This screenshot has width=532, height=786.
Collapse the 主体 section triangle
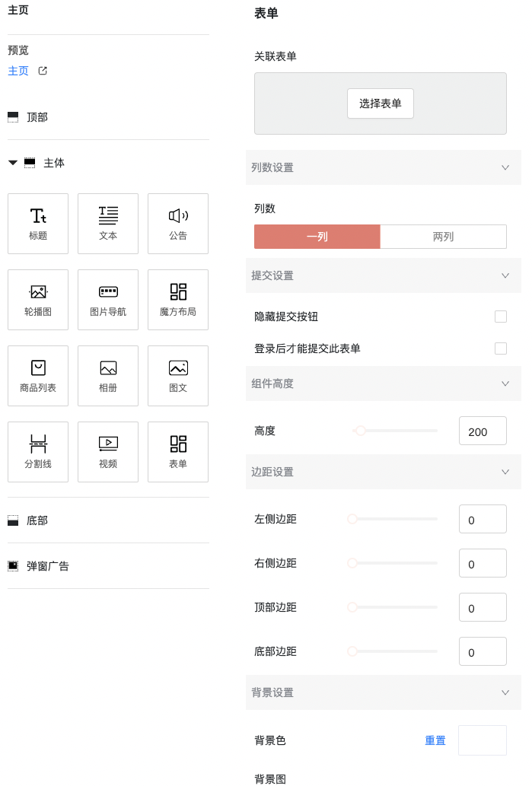coord(13,163)
